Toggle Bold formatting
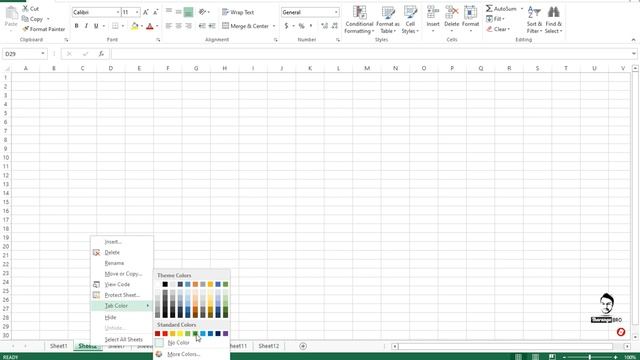 [x=76, y=26]
